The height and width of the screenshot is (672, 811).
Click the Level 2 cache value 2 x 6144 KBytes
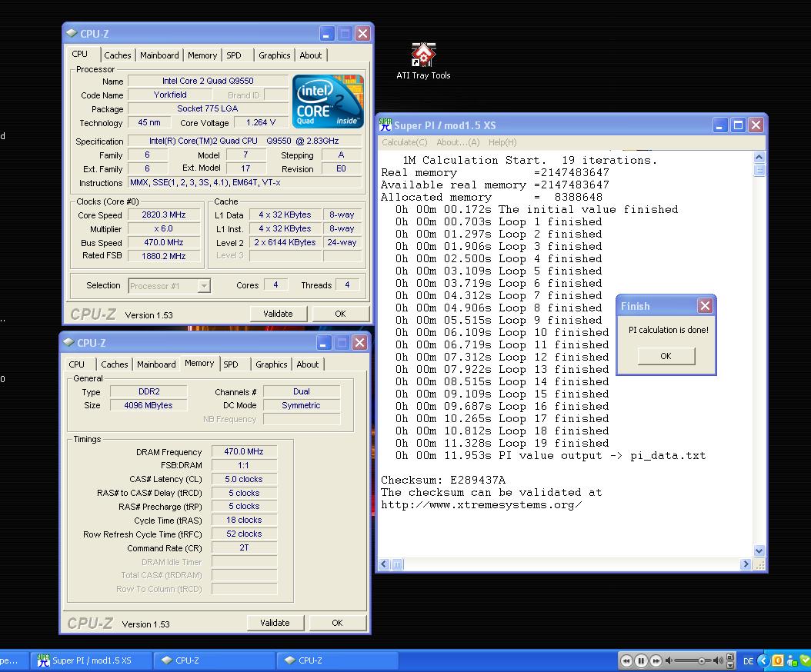coord(285,242)
